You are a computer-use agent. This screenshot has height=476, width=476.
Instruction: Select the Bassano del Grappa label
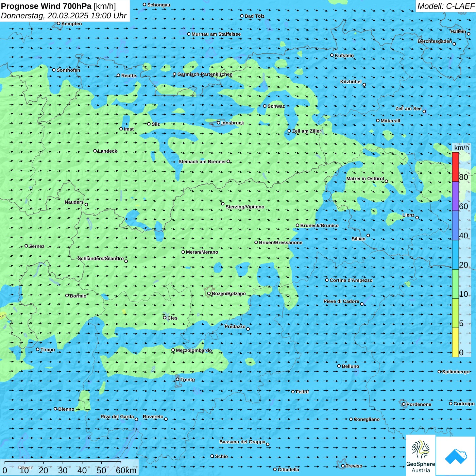point(242,442)
